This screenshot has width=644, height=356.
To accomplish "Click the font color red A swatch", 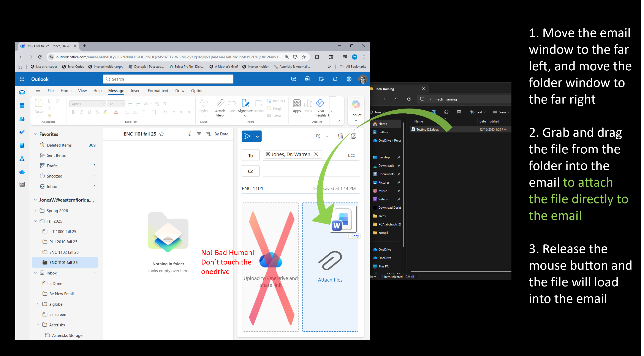I will point(116,112).
